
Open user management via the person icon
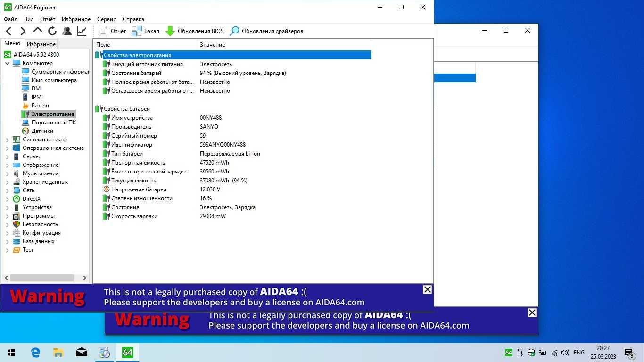67,31
